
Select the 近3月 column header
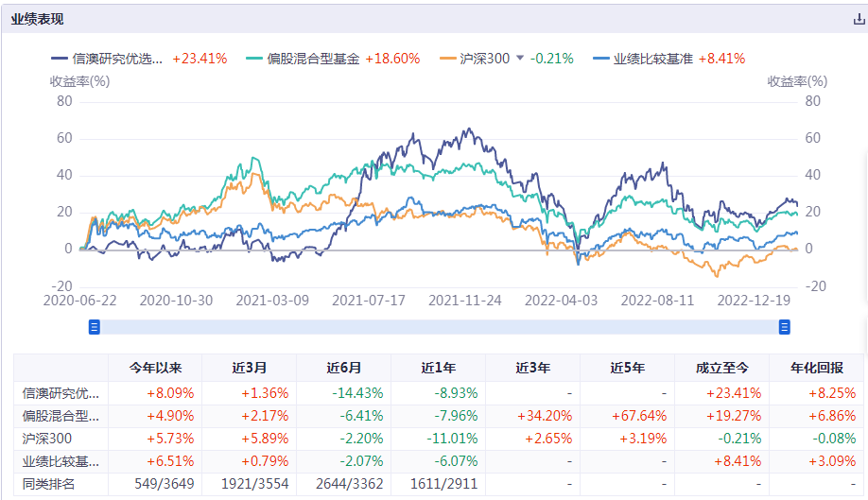tap(250, 368)
